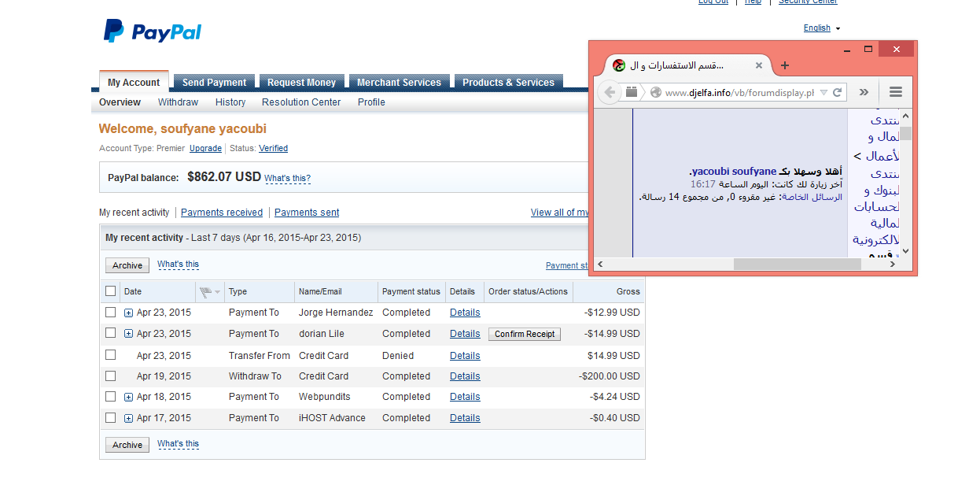The height and width of the screenshot is (496, 980).
Task: Click the Archive button below the table
Action: 127,445
